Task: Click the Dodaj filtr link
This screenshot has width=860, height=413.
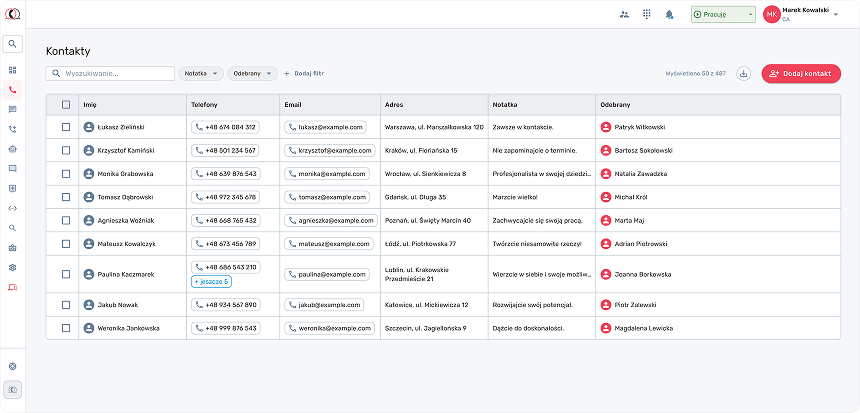Action: click(304, 73)
